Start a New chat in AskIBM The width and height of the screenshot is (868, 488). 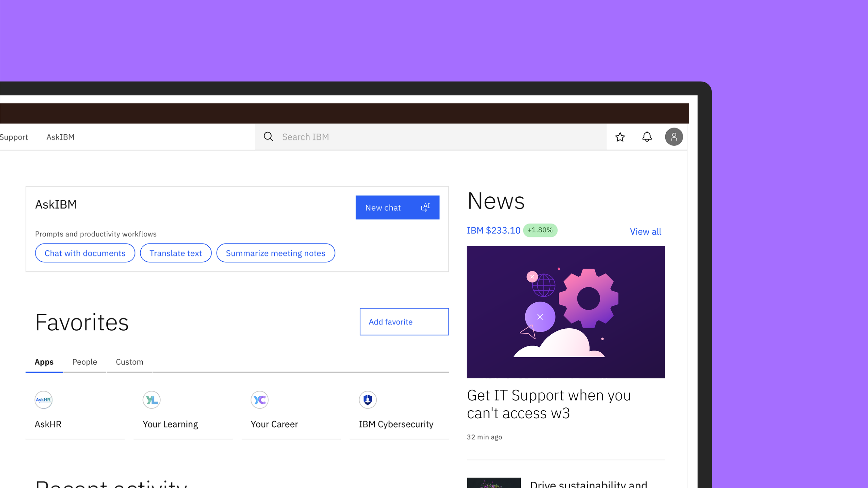(397, 208)
